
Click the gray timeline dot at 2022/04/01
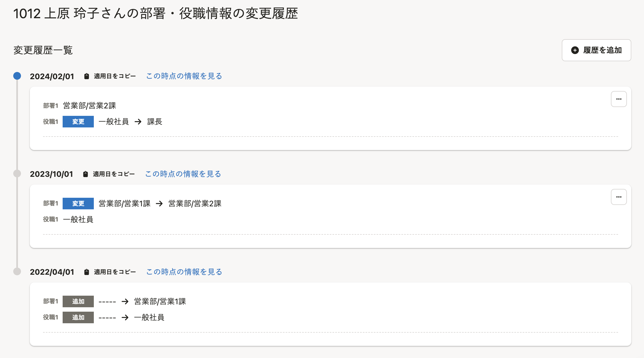coord(17,271)
